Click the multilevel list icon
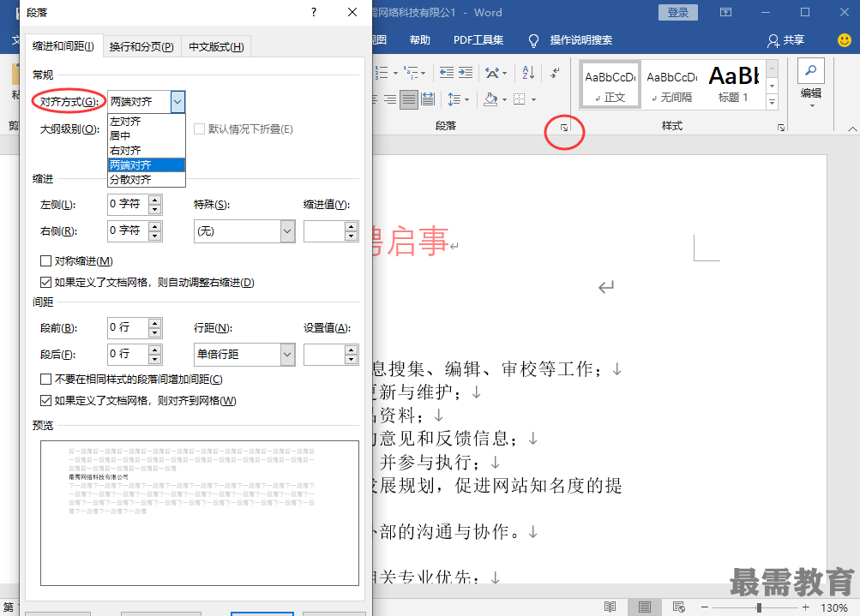Screen dimensions: 860x616 (x=412, y=72)
